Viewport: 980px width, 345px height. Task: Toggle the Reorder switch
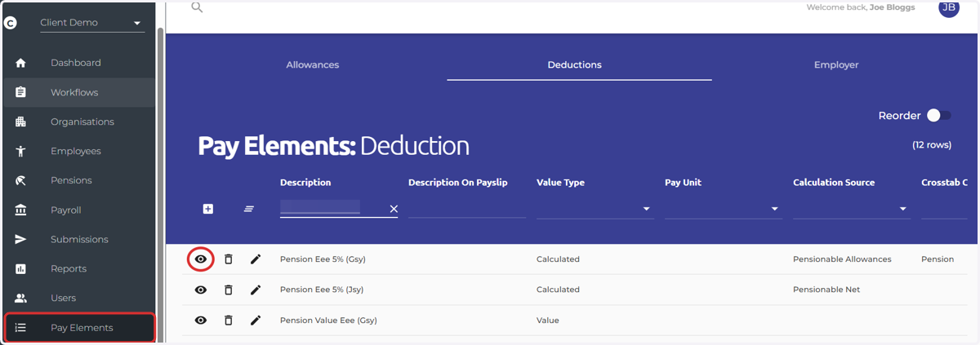click(938, 116)
